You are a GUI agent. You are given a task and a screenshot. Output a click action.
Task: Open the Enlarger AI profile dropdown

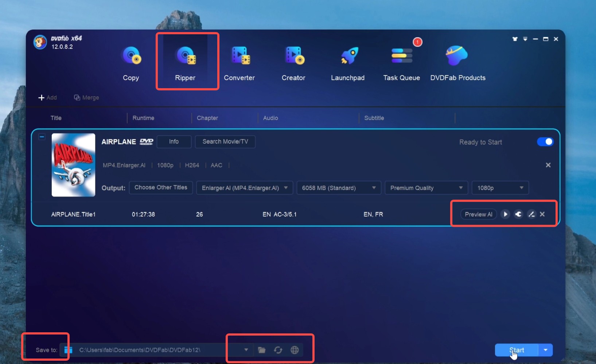point(245,188)
